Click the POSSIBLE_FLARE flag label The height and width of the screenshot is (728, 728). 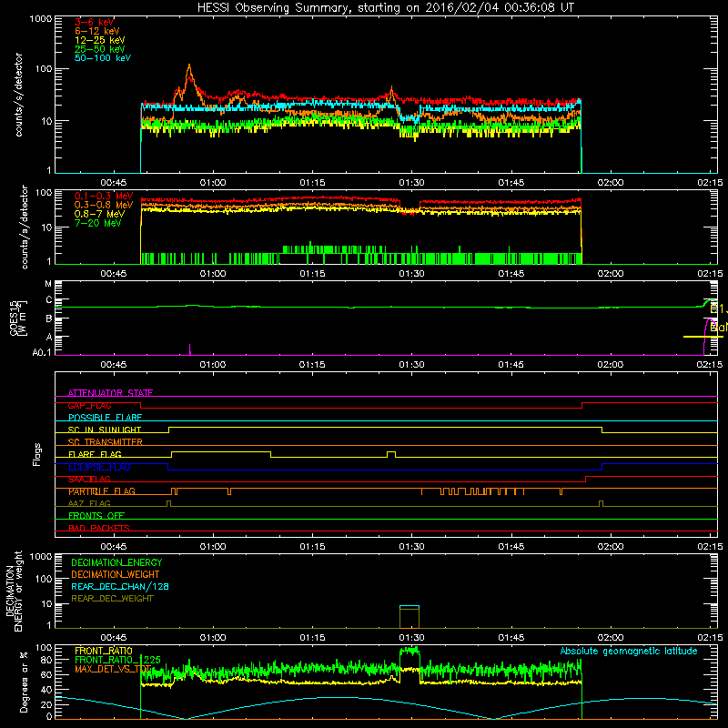point(105,418)
